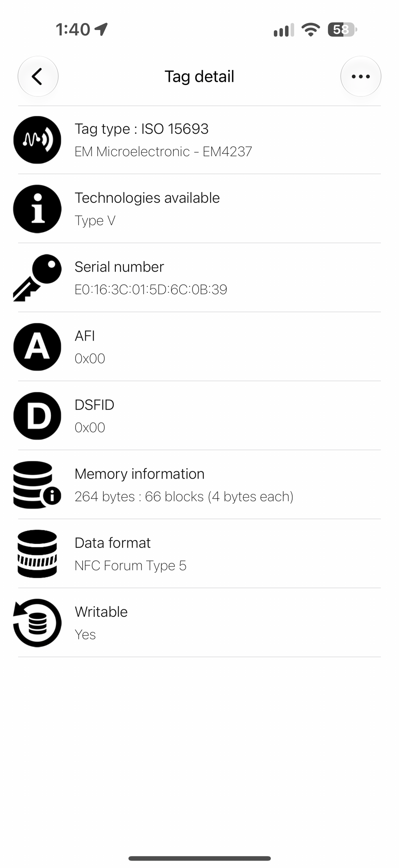399x868 pixels.
Task: Tap the database info icon for Memory
Action: click(x=37, y=485)
